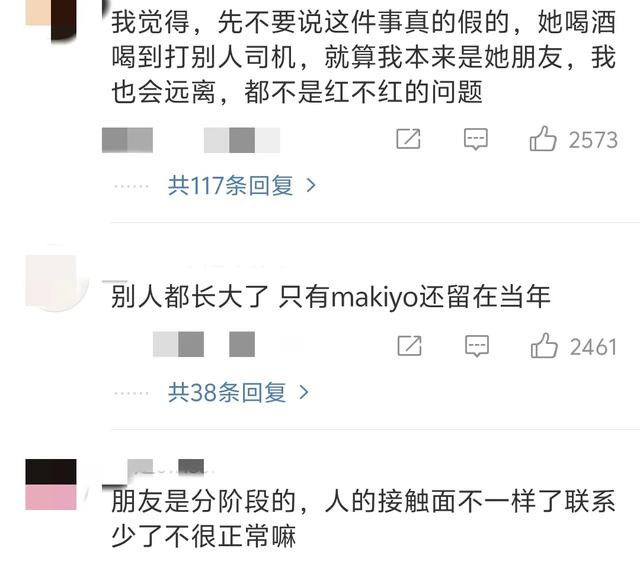The height and width of the screenshot is (564, 640).
Task: Open the makiyo commenter's avatar
Action: (51, 281)
